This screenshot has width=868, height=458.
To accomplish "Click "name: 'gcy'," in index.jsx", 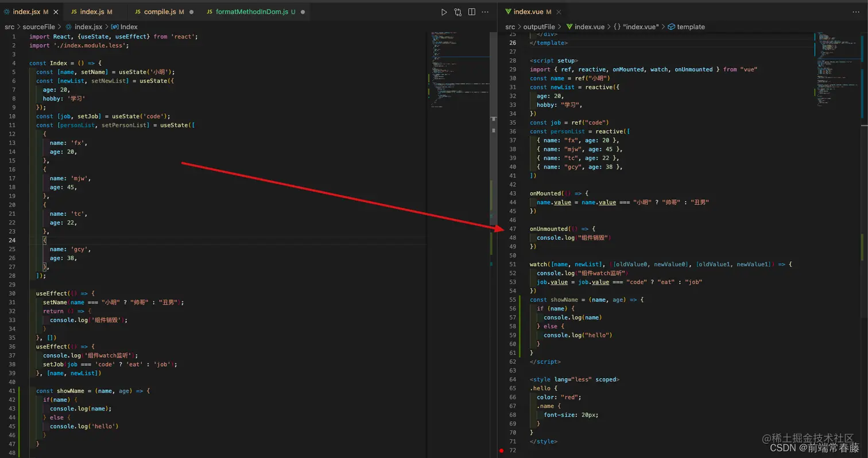I will [70, 249].
